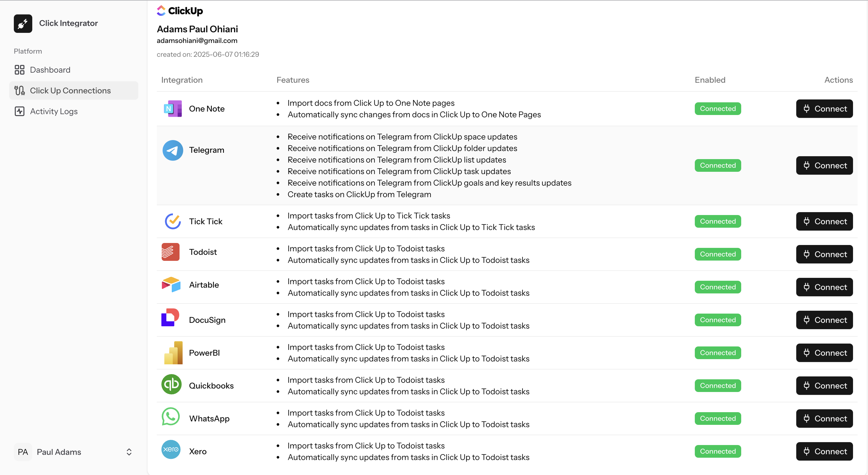The image size is (868, 475).
Task: Click the PA avatar badge
Action: tap(23, 452)
